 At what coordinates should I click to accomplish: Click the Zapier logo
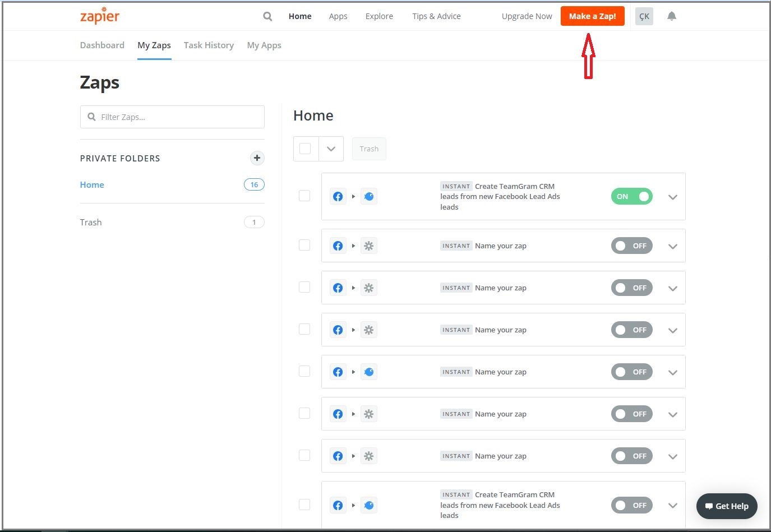[100, 16]
